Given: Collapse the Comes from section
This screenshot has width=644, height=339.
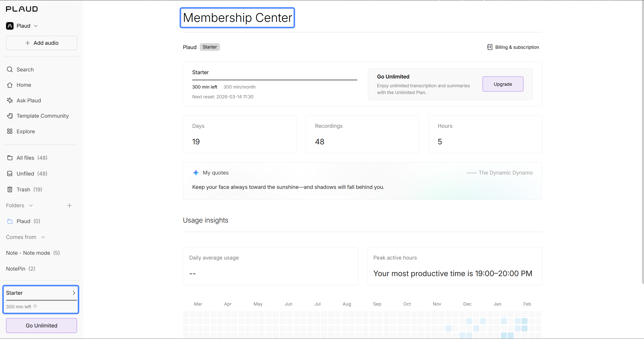Looking at the screenshot, I should (43, 237).
